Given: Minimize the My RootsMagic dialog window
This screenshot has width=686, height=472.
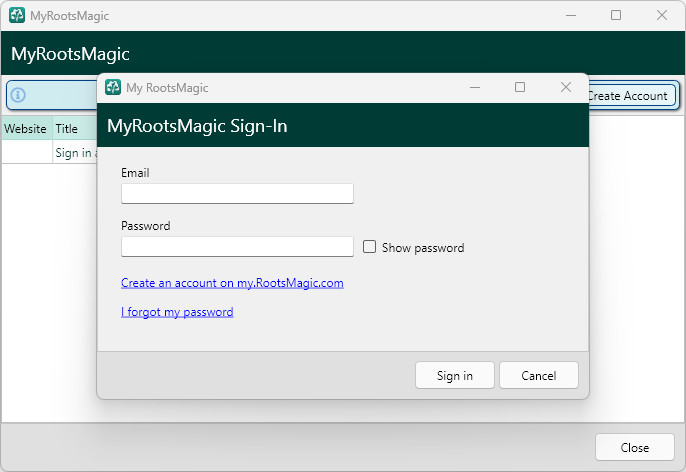Looking at the screenshot, I should (x=475, y=87).
